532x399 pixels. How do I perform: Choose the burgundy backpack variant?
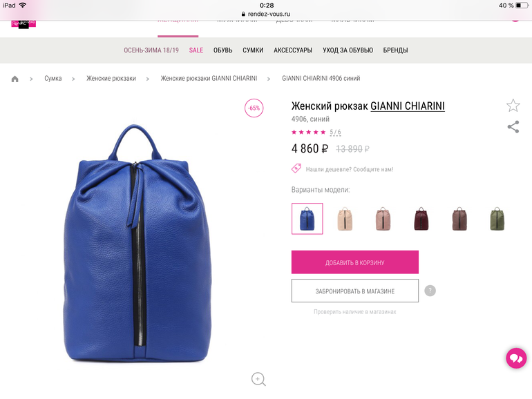[x=421, y=219]
